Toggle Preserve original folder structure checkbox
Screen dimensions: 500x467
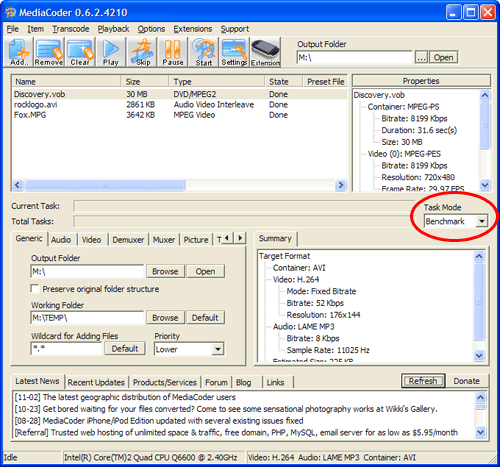35,289
